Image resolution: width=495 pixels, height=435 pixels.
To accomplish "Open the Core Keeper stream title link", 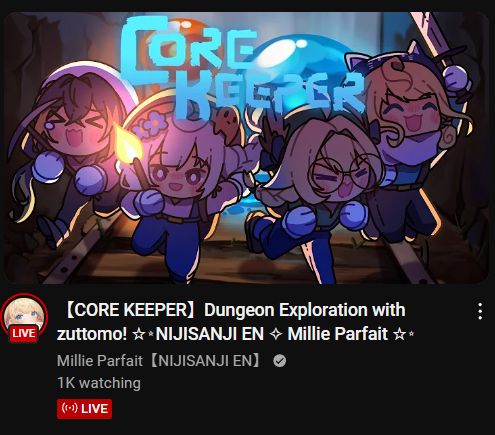I will click(x=235, y=322).
